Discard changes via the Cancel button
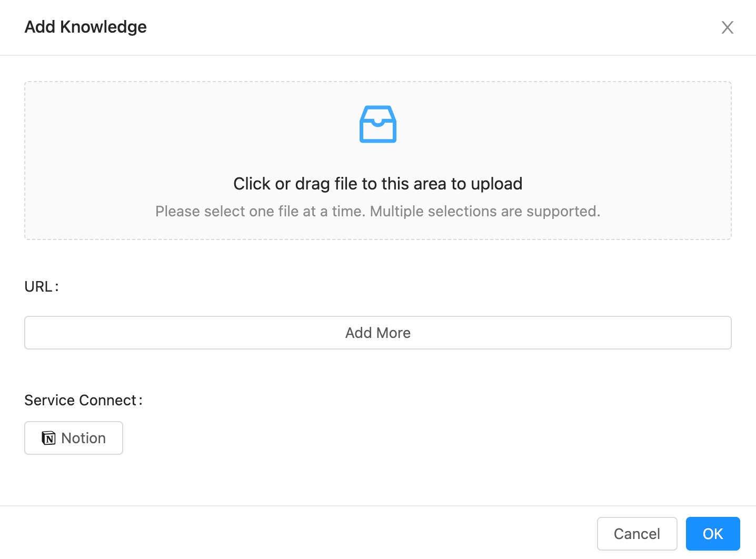This screenshot has height=559, width=756. tap(636, 534)
